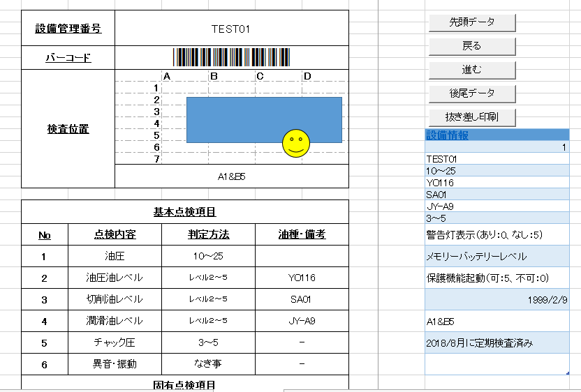Click the 先頭データ button
The height and width of the screenshot is (392, 581).
(x=471, y=22)
